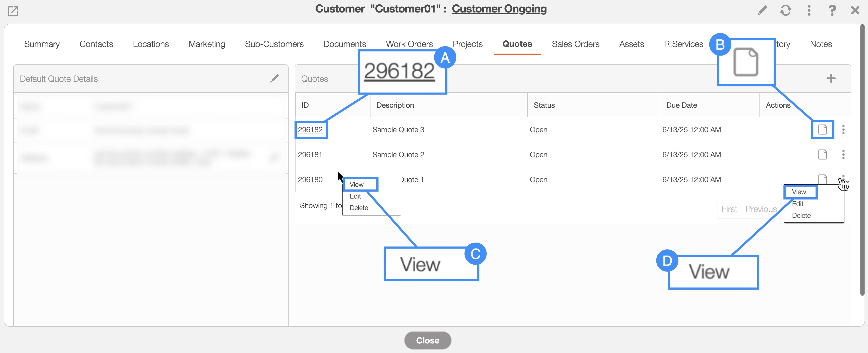Add a new quote with plus icon
The width and height of the screenshot is (868, 353).
click(831, 78)
